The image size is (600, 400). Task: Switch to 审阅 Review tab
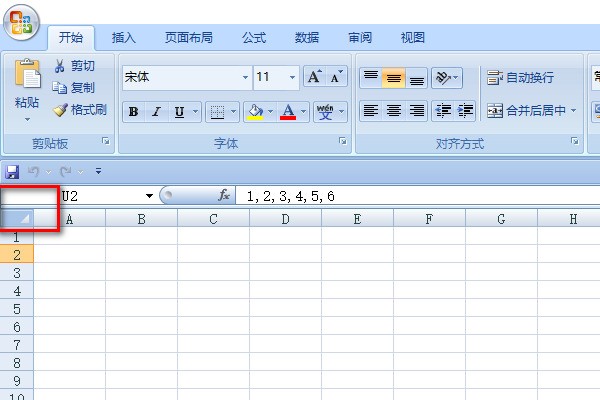click(x=360, y=38)
